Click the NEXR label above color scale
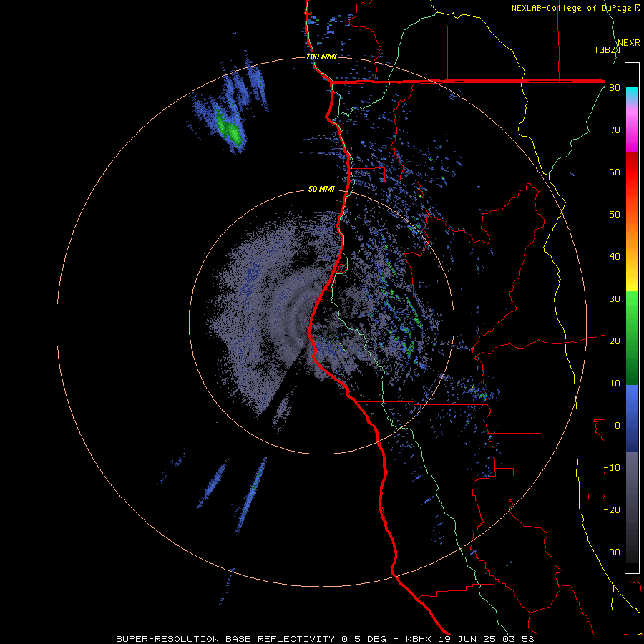The image size is (644, 644). (628, 43)
